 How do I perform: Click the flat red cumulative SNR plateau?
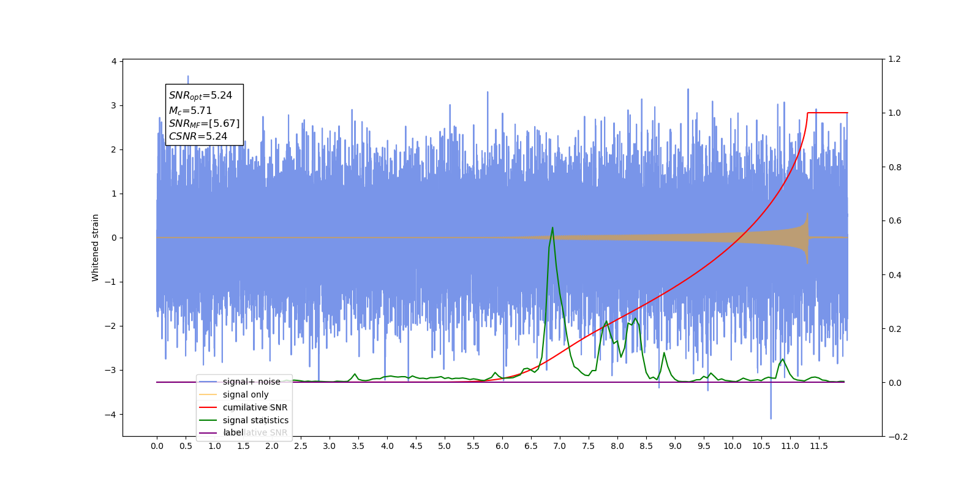click(827, 113)
